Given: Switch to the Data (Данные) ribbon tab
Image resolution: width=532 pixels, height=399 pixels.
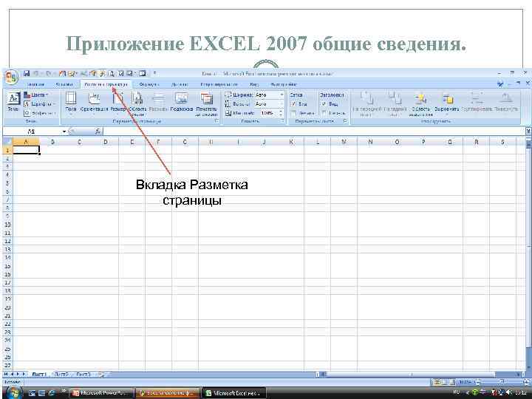Looking at the screenshot, I should click(x=180, y=84).
